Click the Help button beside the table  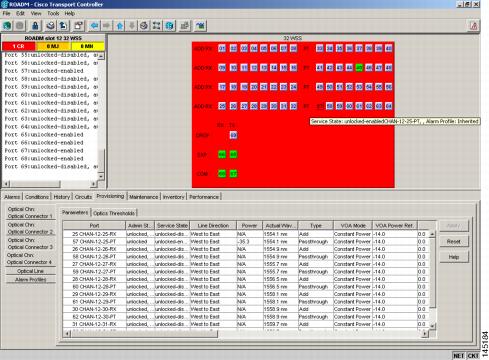click(454, 257)
